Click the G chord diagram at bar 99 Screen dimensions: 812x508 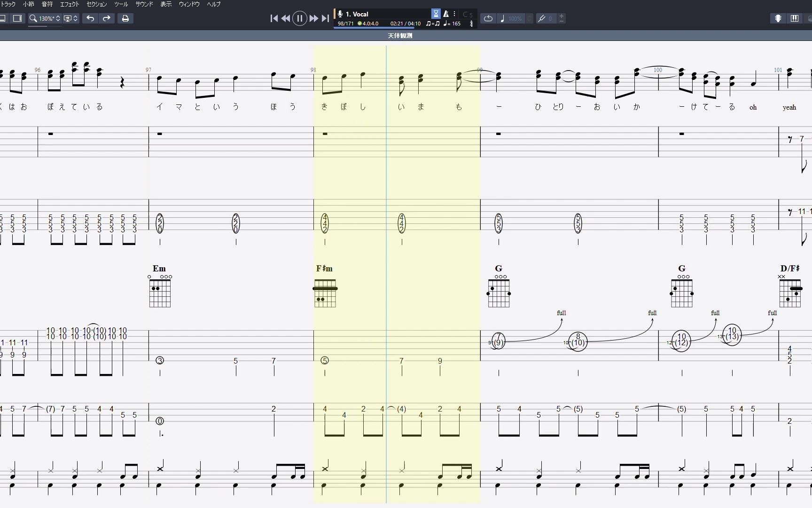pyautogui.click(x=499, y=291)
